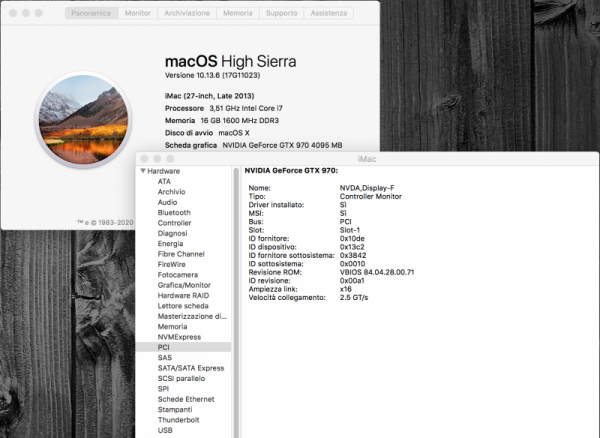Click the 3,51 GHz Intel Core i7 value

(246, 108)
